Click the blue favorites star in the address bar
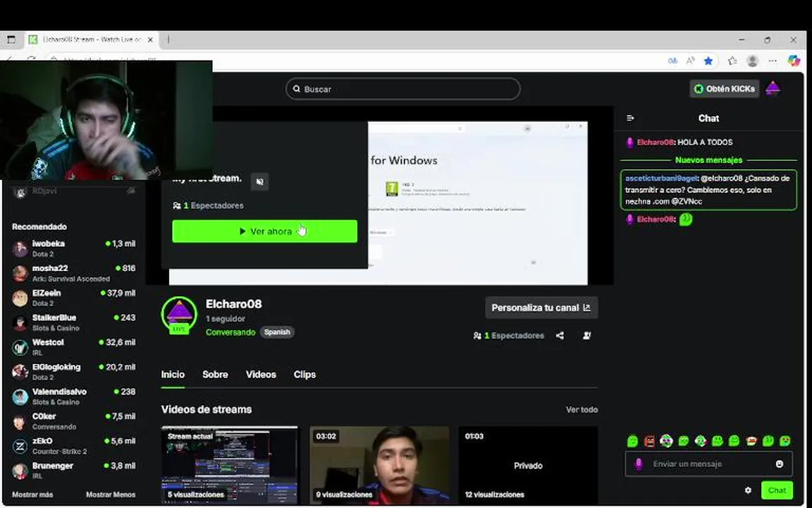This screenshot has height=508, width=812. [708, 61]
